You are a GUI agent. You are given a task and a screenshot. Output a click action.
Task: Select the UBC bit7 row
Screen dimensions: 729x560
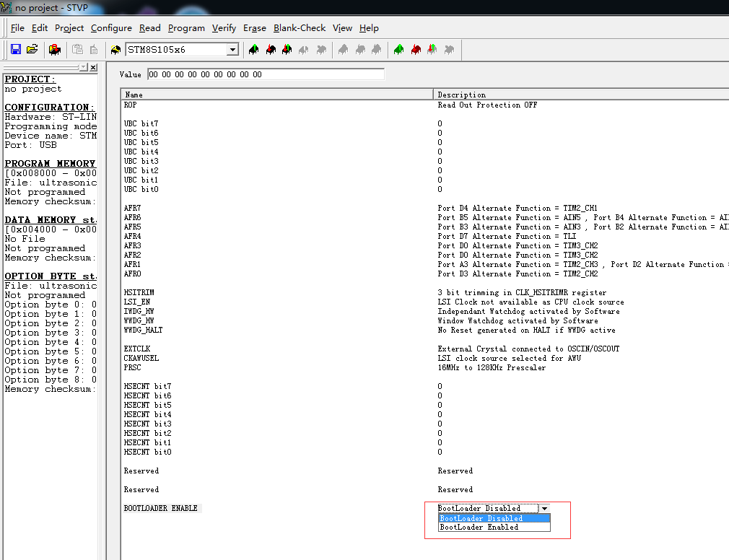[x=217, y=123]
